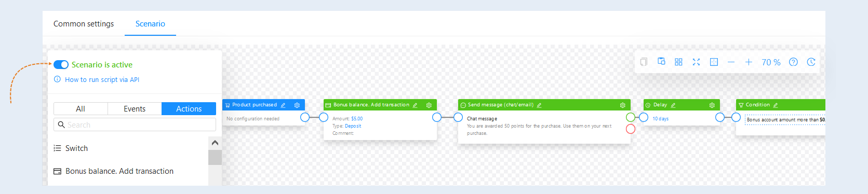Click the minus zoom out icon

pyautogui.click(x=731, y=62)
